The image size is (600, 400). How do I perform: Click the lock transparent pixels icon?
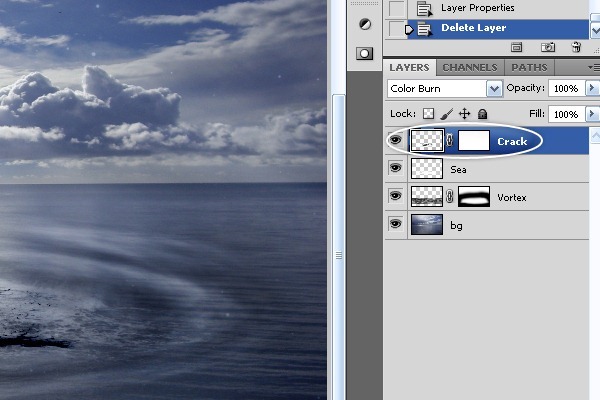[429, 115]
